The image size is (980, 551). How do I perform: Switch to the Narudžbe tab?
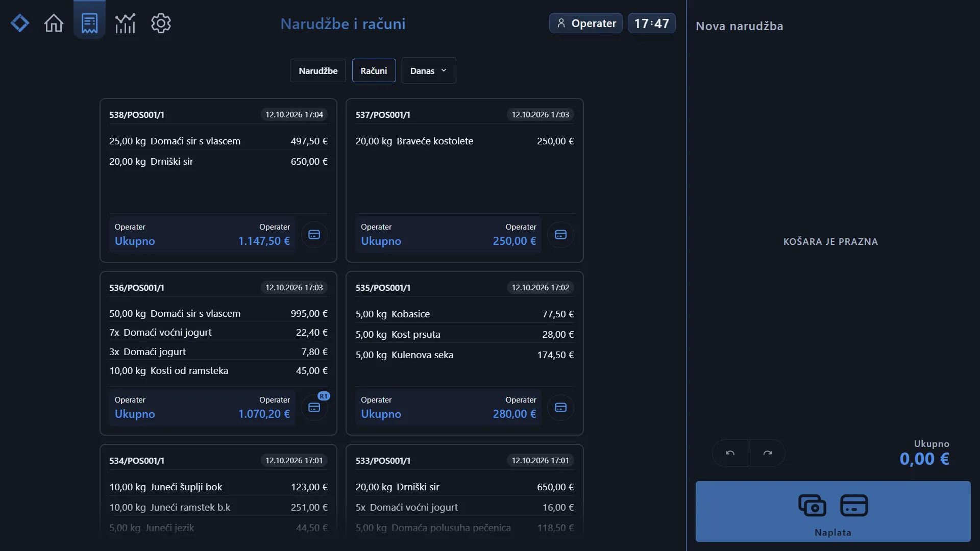[318, 71]
